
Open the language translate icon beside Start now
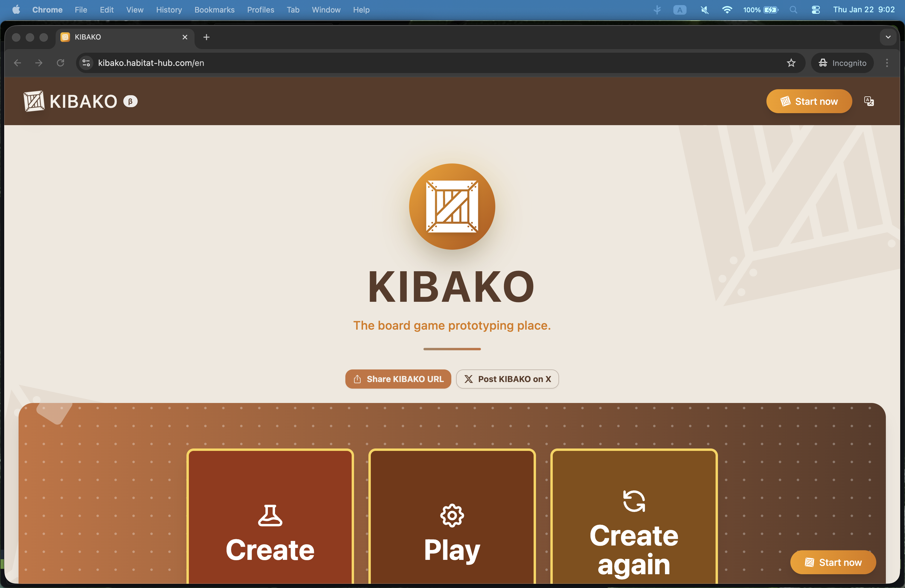869,101
